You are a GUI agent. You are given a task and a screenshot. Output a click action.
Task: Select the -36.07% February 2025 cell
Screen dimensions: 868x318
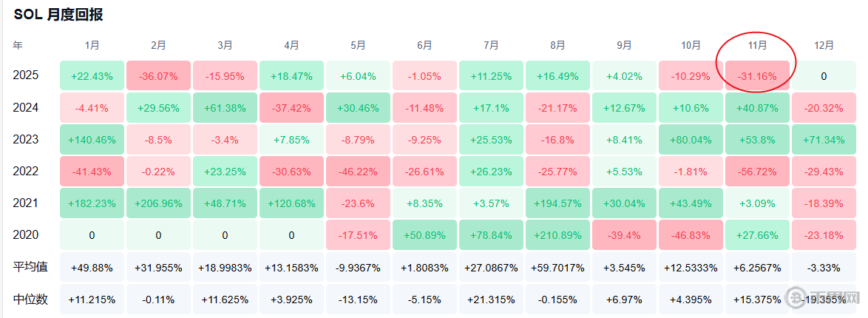pos(158,75)
